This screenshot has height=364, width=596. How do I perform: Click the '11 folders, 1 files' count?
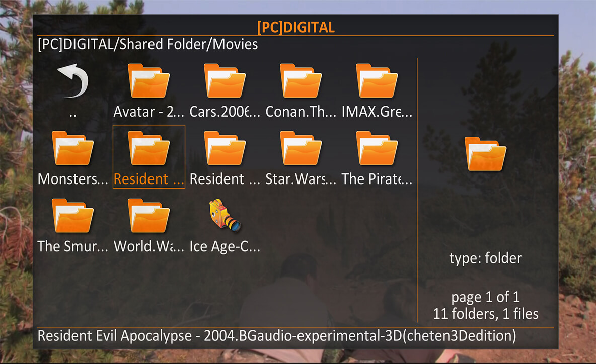[485, 314]
